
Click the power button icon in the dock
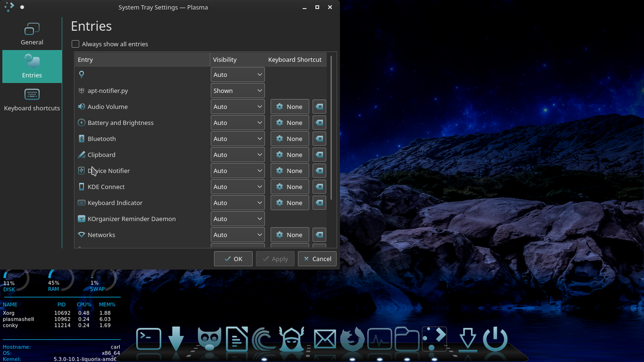tap(495, 339)
